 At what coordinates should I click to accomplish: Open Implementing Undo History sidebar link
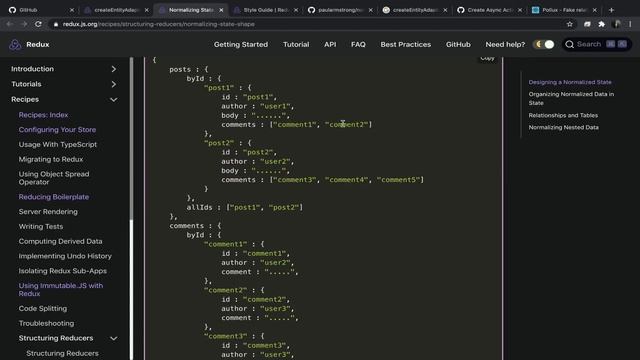tap(65, 256)
